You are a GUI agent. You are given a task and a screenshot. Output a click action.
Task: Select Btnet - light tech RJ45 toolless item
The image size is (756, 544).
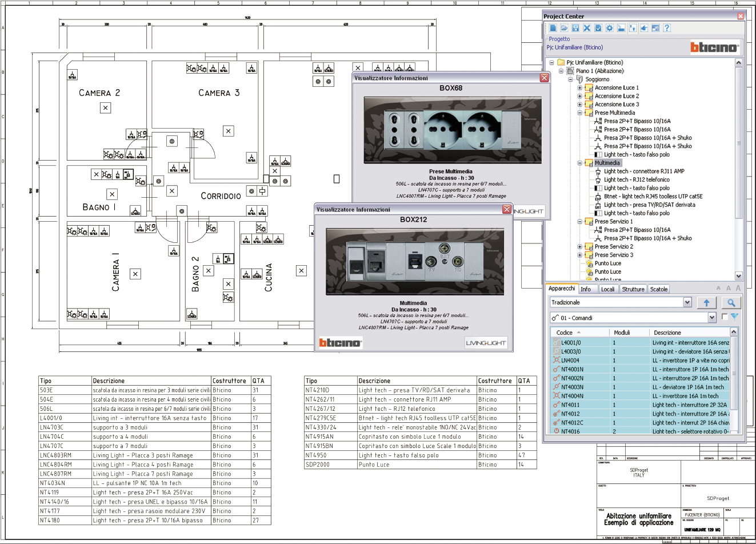653,197
